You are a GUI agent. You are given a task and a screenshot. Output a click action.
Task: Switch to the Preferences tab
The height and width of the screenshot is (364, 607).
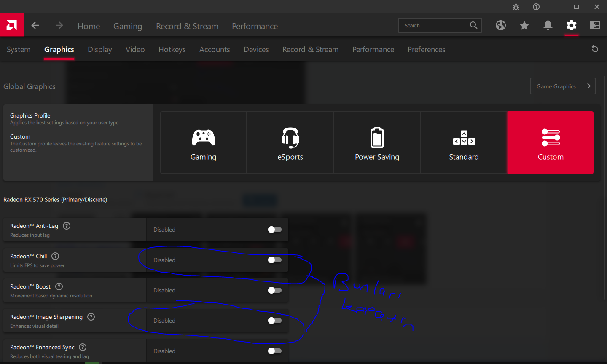pos(427,49)
